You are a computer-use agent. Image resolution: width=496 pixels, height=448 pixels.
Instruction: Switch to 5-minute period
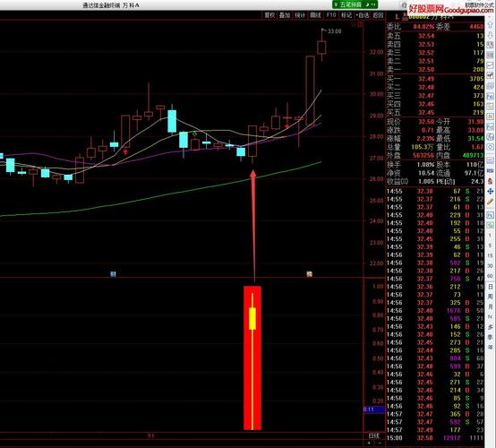(491, 246)
